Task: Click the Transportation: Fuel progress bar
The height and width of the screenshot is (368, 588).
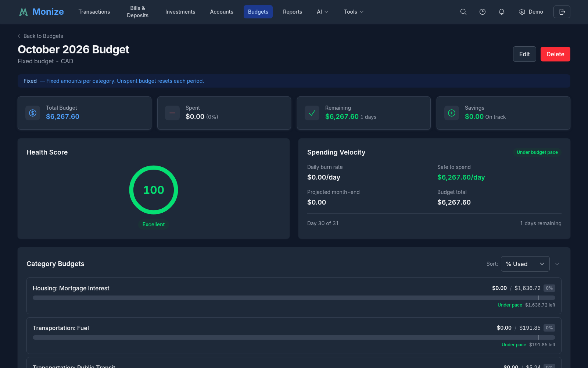Action: pyautogui.click(x=294, y=337)
